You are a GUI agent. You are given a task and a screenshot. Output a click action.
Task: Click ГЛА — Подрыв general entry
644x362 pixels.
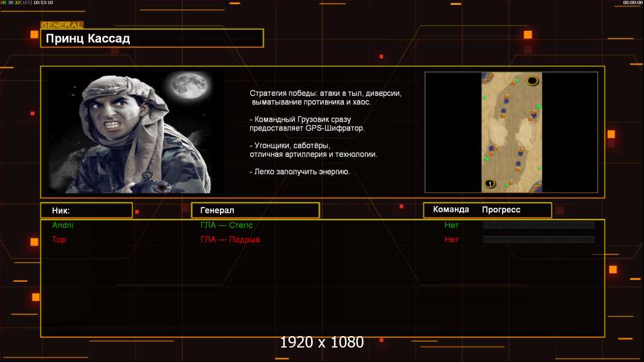[x=230, y=240]
